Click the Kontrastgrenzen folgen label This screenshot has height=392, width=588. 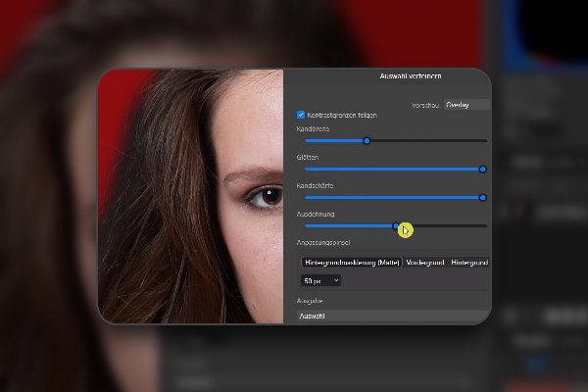(x=342, y=116)
